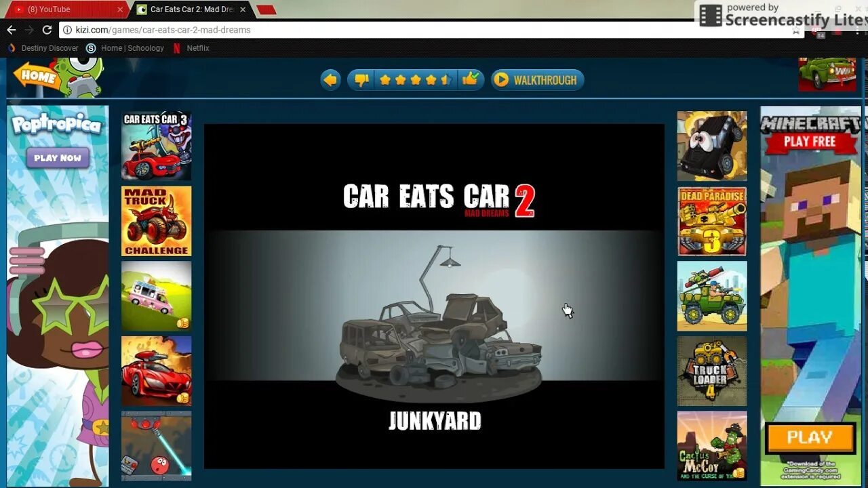Click the JUNKYARD label in game
This screenshot has width=868, height=488.
point(435,421)
